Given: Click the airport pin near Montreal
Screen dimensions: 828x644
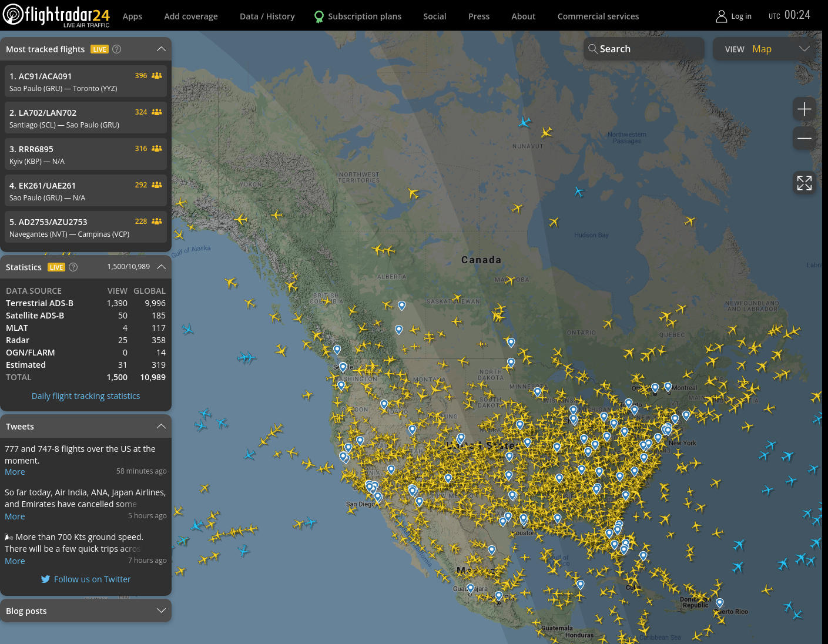Looking at the screenshot, I should (x=668, y=387).
